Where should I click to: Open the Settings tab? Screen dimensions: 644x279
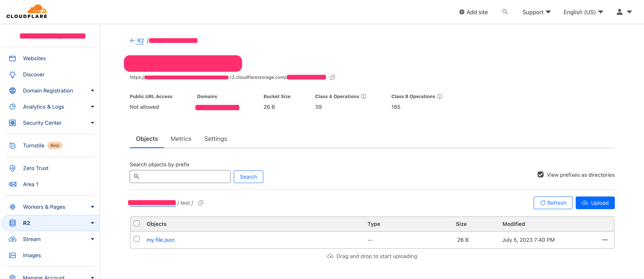215,139
